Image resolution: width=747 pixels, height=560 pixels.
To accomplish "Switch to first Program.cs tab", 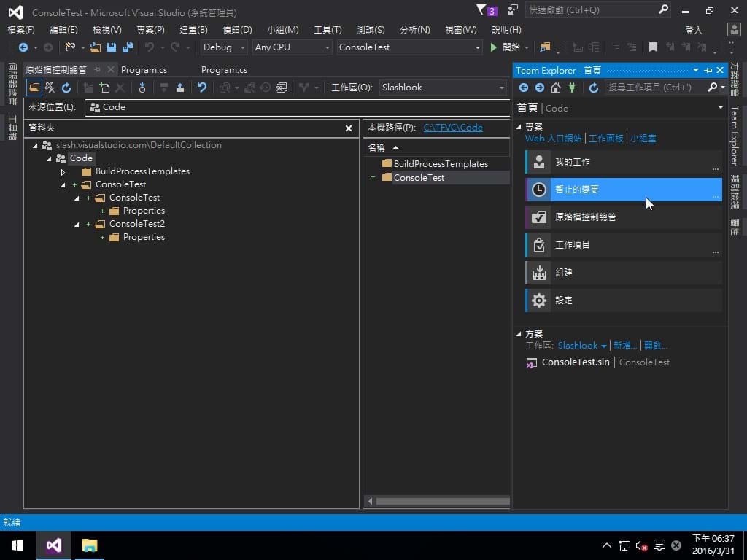I will click(144, 70).
